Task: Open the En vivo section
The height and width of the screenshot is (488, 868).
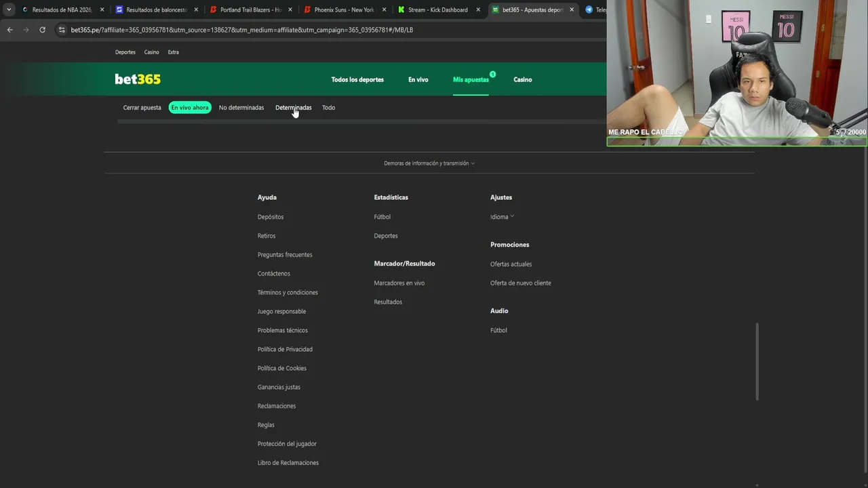Action: click(418, 79)
